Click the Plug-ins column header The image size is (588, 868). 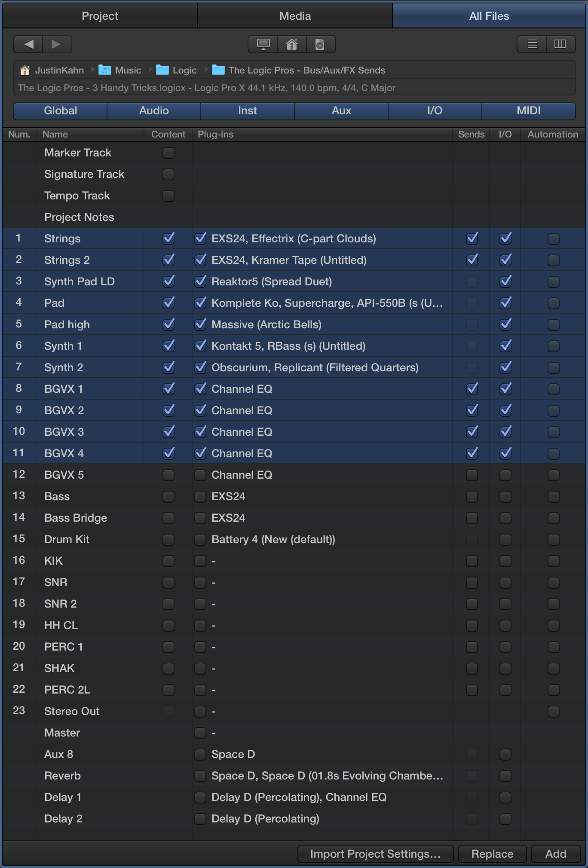tap(322, 134)
